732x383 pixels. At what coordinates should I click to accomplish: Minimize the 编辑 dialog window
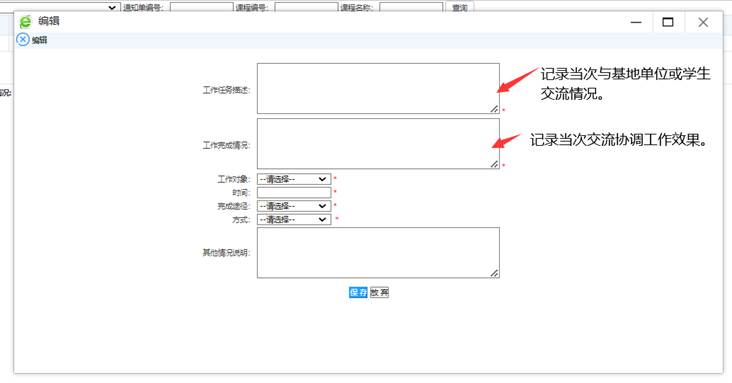tap(636, 22)
